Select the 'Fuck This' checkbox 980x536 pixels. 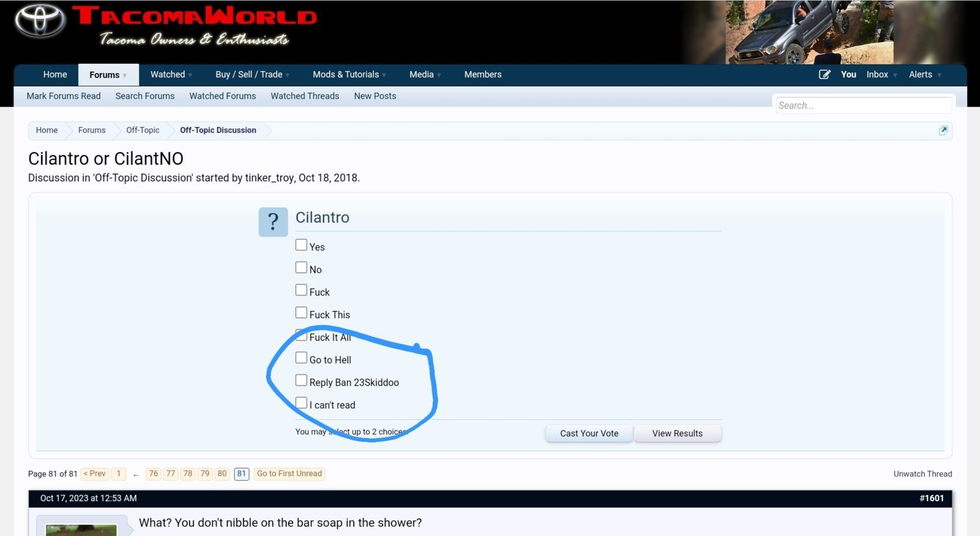point(301,313)
